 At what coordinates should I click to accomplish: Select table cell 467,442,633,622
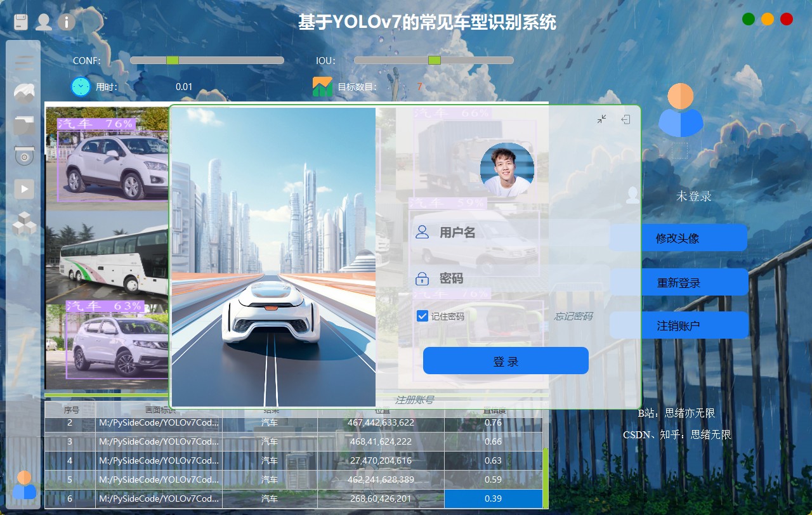[x=381, y=422]
